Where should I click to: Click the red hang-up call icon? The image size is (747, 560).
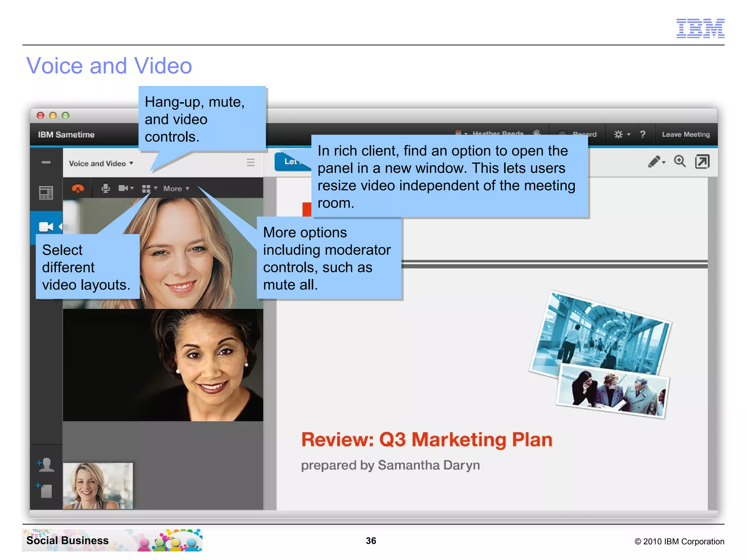pos(78,188)
